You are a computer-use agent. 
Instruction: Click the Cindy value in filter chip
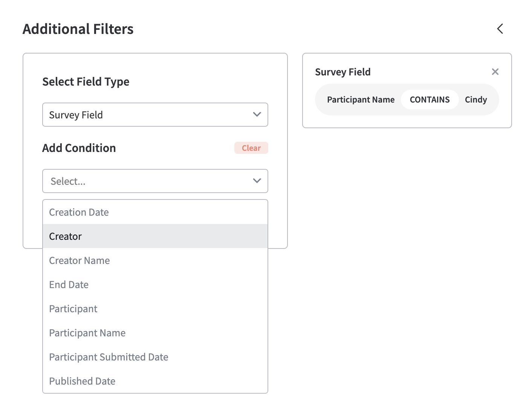(476, 100)
